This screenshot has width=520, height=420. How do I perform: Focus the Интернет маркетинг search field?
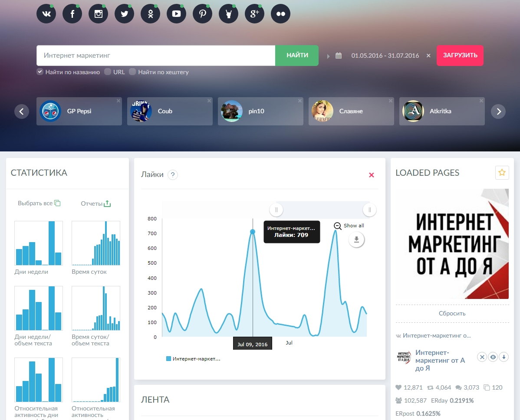tap(156, 56)
